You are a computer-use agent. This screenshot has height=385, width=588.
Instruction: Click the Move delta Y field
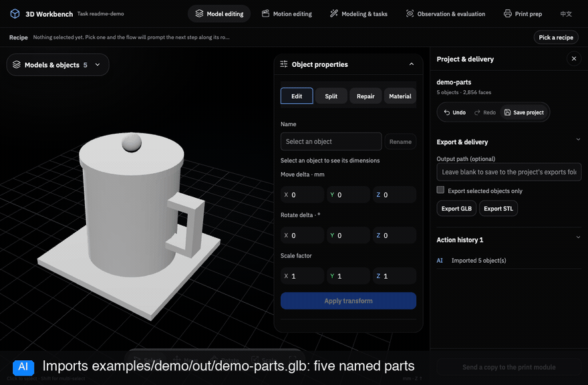coord(348,195)
